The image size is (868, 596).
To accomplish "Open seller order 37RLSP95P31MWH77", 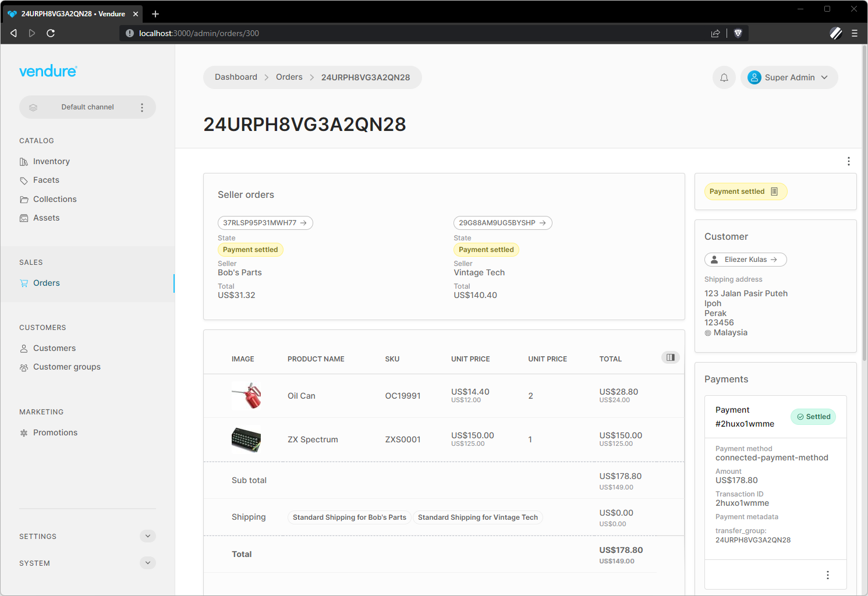I will (265, 222).
